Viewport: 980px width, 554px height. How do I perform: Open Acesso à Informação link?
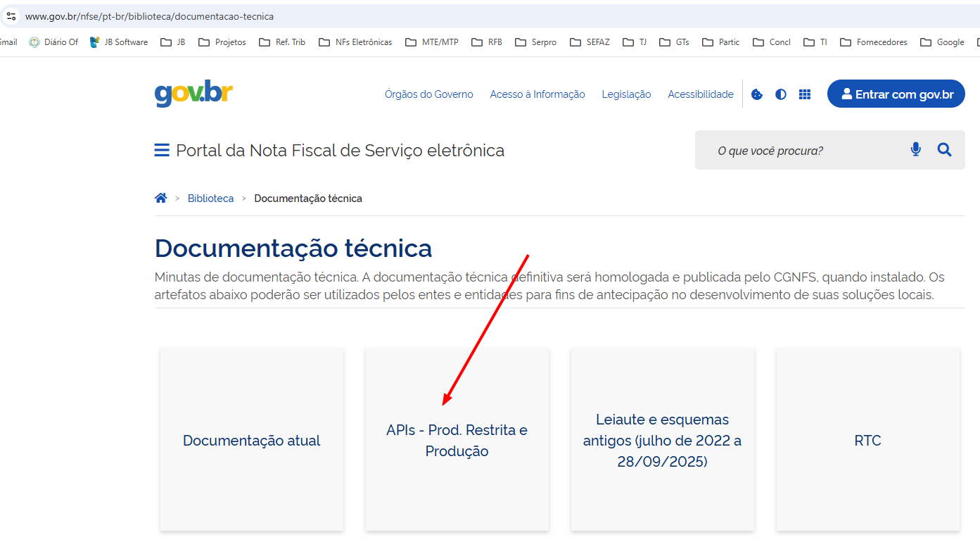[x=537, y=94]
